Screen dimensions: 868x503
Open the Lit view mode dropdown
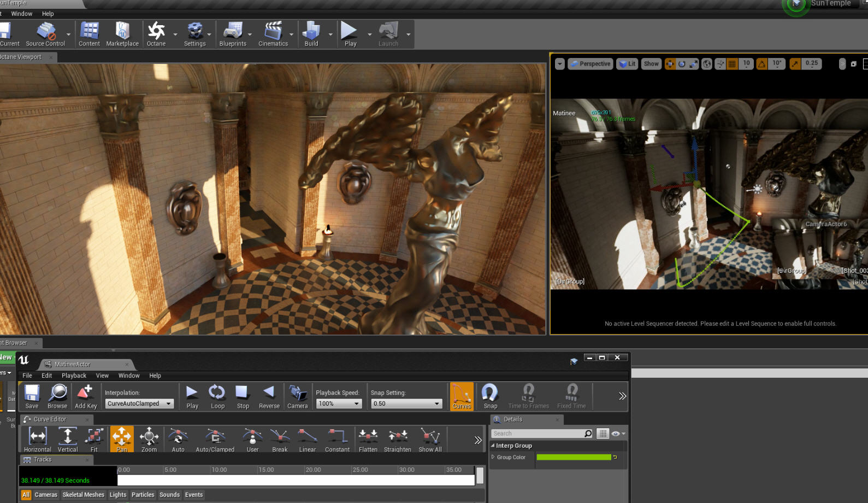627,64
